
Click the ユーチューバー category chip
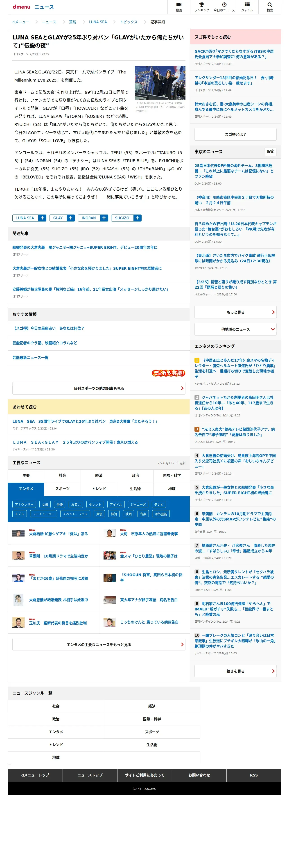[43, 514]
